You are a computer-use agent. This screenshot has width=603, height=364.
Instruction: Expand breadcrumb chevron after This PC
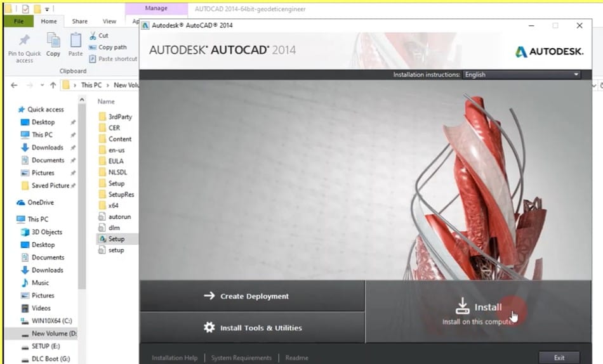tap(108, 85)
